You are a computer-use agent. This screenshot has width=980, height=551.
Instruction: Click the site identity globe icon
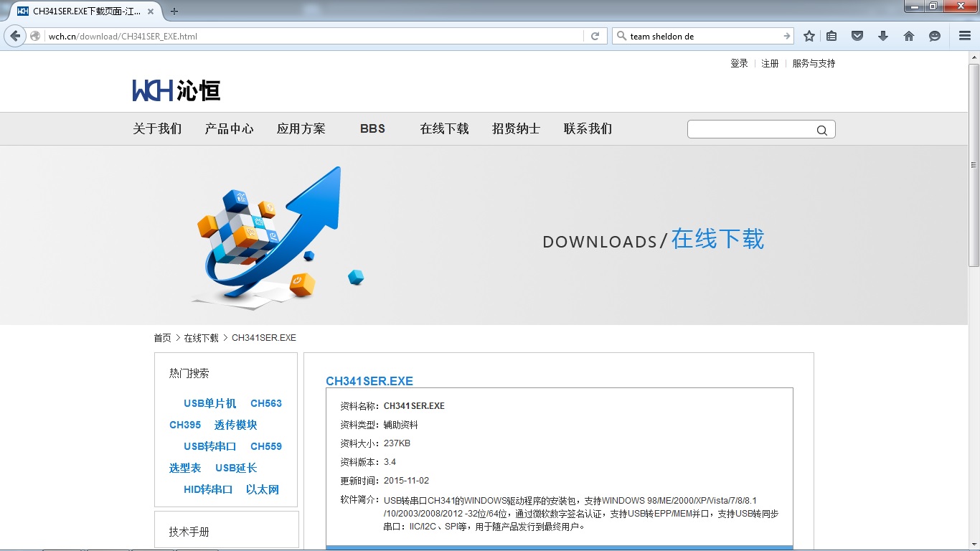point(35,36)
